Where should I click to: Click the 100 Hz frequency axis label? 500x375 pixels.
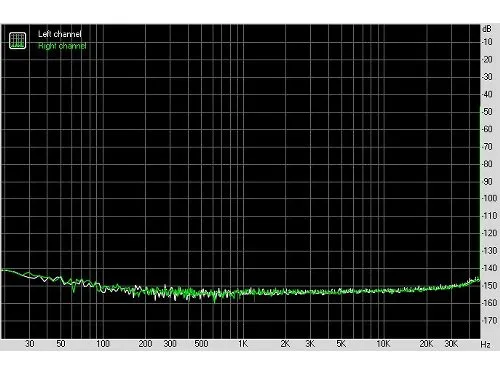coord(103,344)
